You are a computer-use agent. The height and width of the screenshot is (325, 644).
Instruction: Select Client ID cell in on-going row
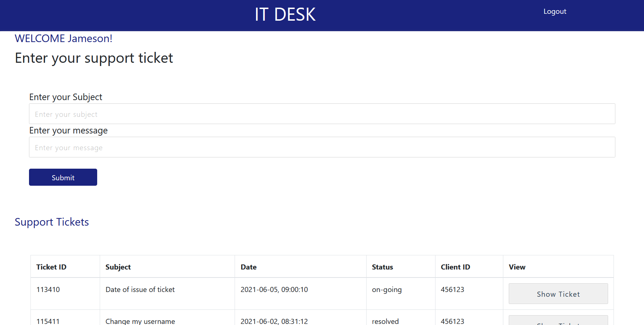[x=453, y=289]
